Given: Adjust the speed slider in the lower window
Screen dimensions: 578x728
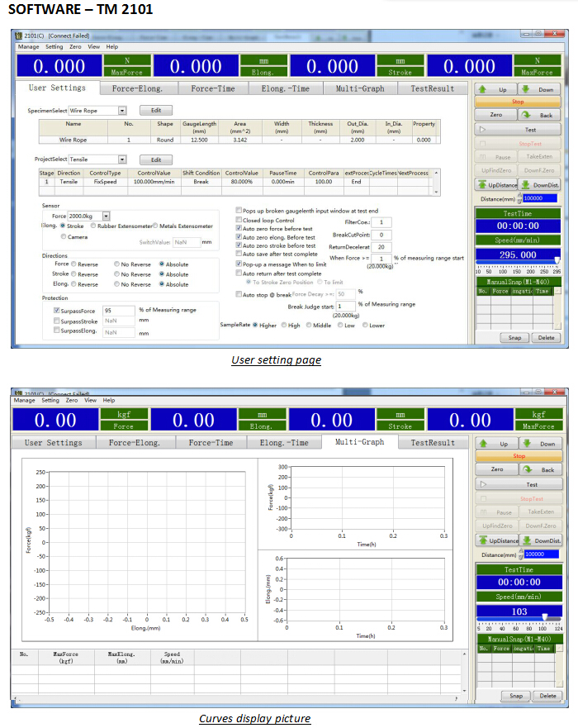Looking at the screenshot, I should [x=543, y=617].
